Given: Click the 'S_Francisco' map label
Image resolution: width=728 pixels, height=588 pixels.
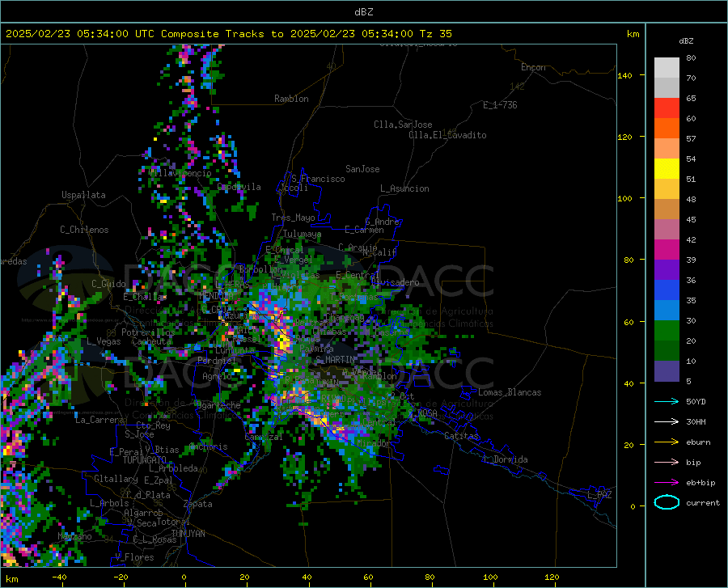Looking at the screenshot, I should (x=318, y=179).
